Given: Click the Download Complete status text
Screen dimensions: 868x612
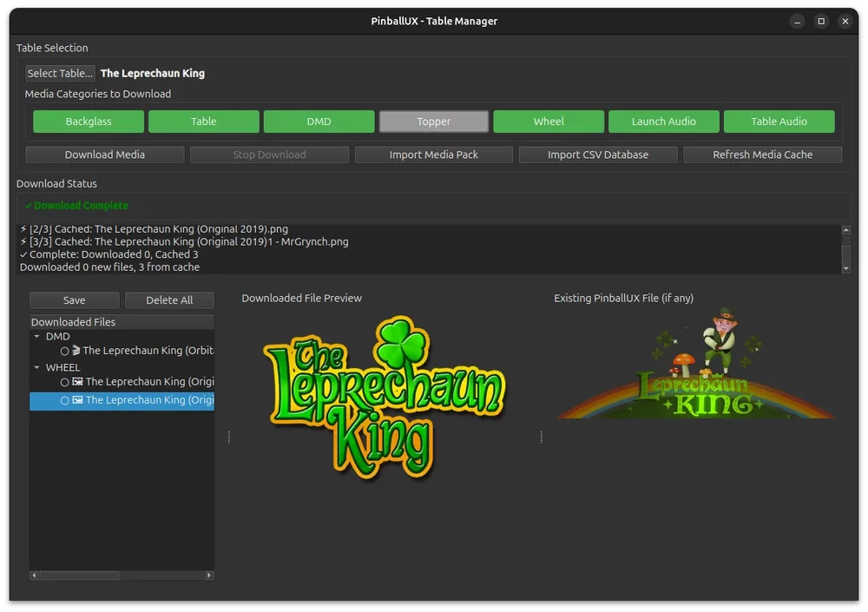Looking at the screenshot, I should coord(76,206).
